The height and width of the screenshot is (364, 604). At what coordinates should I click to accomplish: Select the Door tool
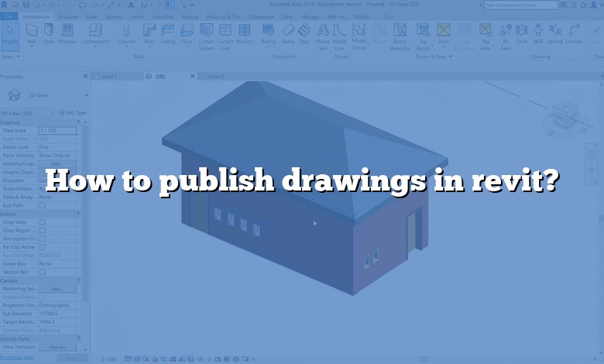(x=49, y=34)
